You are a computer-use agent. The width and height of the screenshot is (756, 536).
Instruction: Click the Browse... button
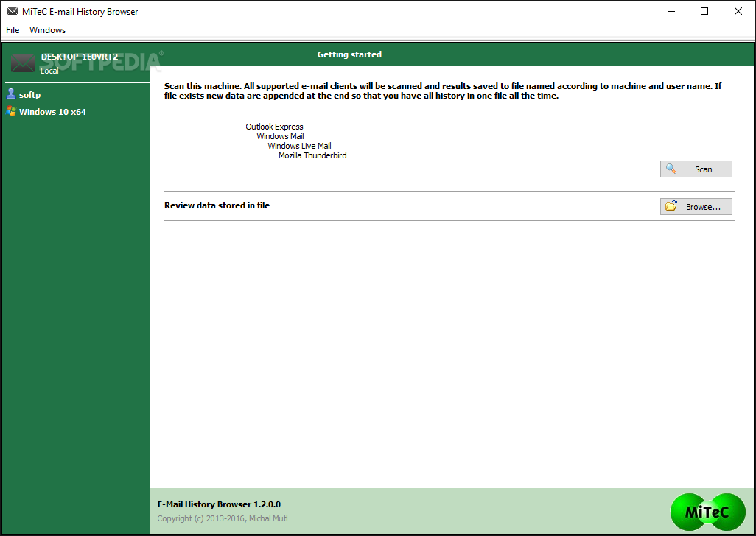[x=696, y=207]
